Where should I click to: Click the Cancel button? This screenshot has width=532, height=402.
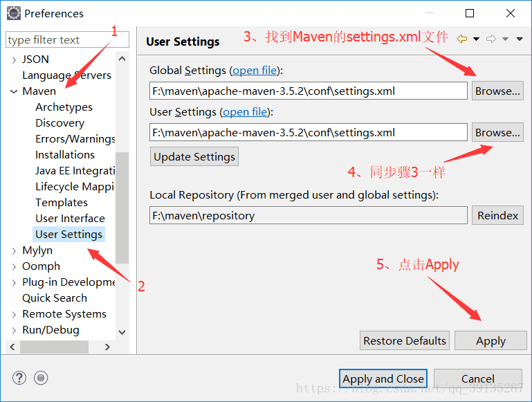[x=478, y=378]
